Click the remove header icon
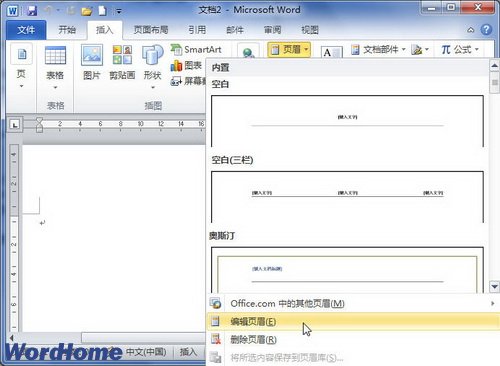The image size is (500, 366). pyautogui.click(x=216, y=339)
